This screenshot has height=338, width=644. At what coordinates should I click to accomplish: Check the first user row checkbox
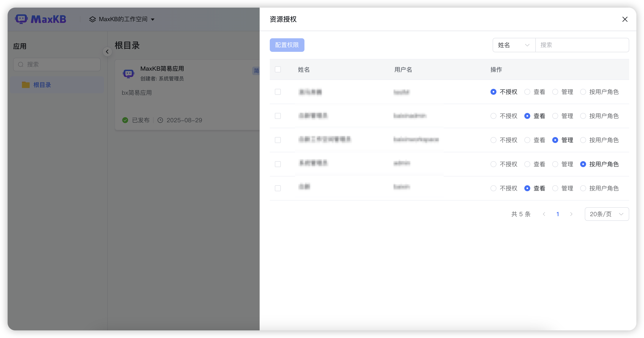[278, 92]
